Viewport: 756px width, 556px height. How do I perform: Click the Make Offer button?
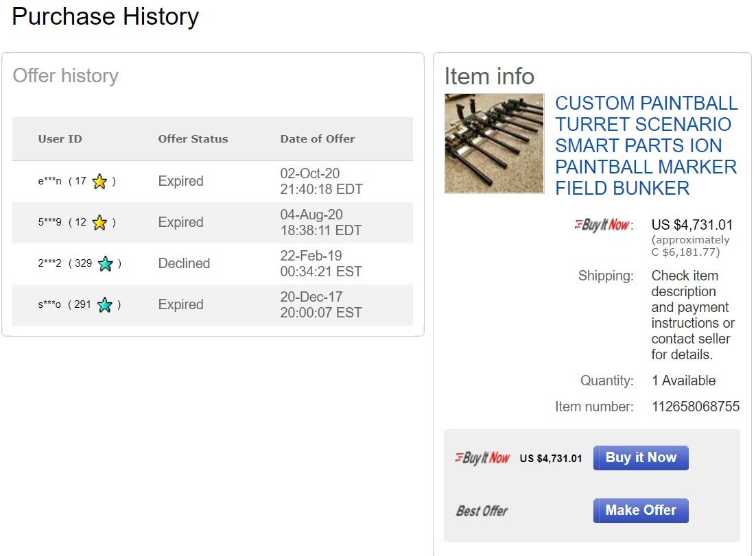(641, 511)
